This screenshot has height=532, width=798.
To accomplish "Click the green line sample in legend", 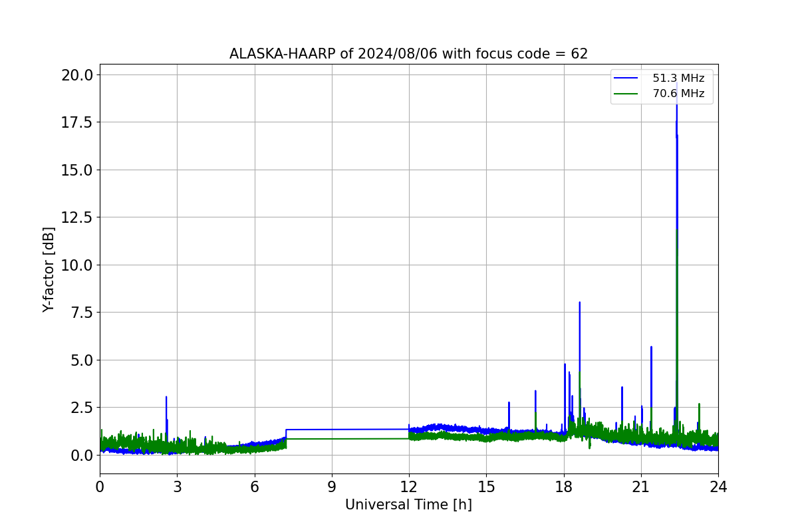I will tap(626, 94).
